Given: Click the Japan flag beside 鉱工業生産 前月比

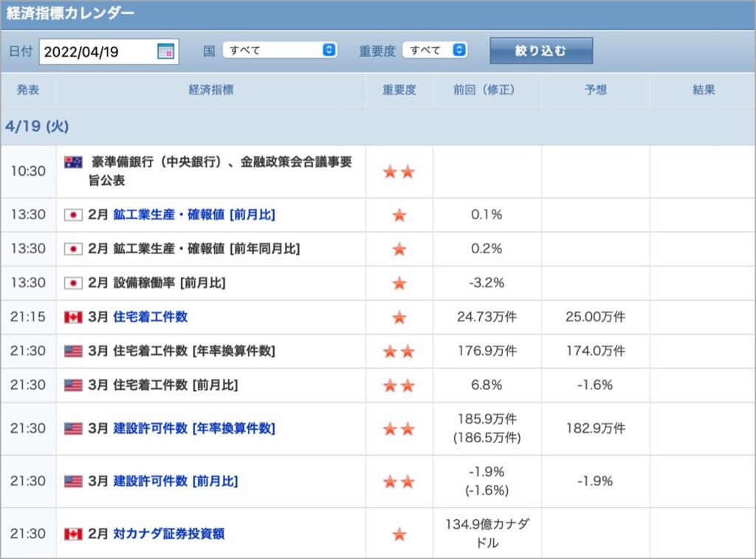Looking at the screenshot, I should tap(73, 215).
